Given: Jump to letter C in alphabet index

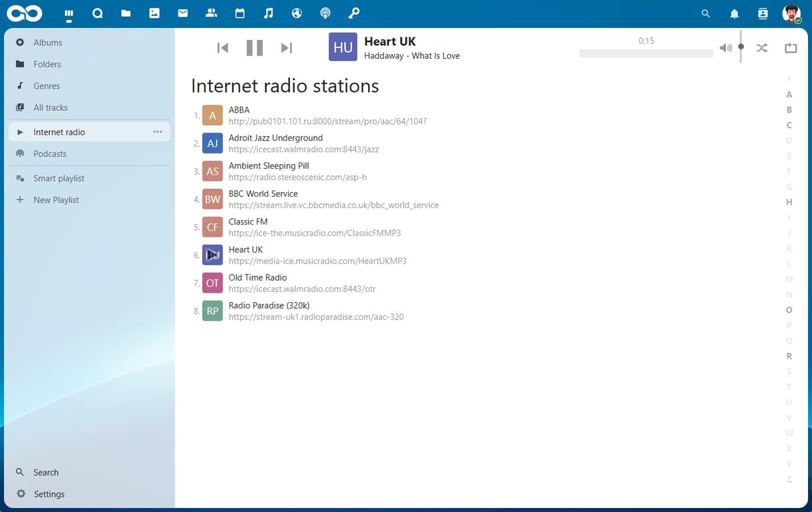Looking at the screenshot, I should [789, 125].
